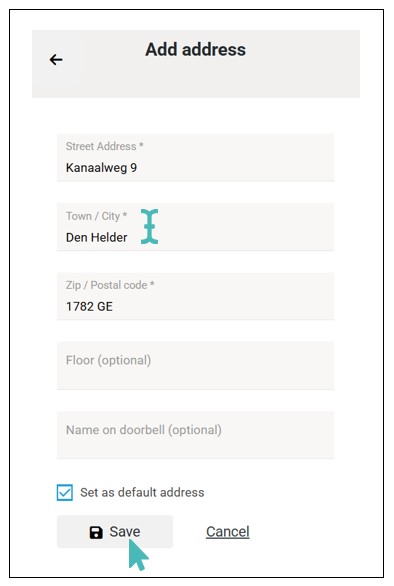Click the floppy disk icon on Save
The image size is (394, 586).
click(x=96, y=532)
